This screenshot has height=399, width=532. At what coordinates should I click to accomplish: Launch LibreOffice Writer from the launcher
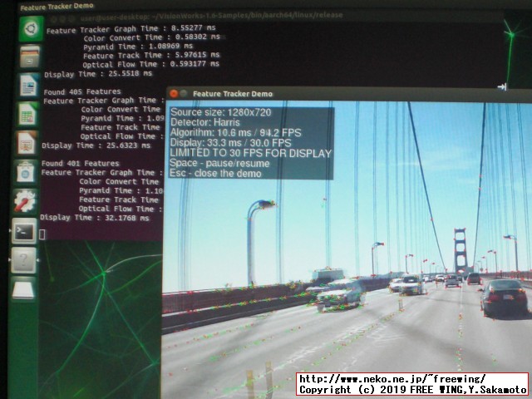point(28,86)
